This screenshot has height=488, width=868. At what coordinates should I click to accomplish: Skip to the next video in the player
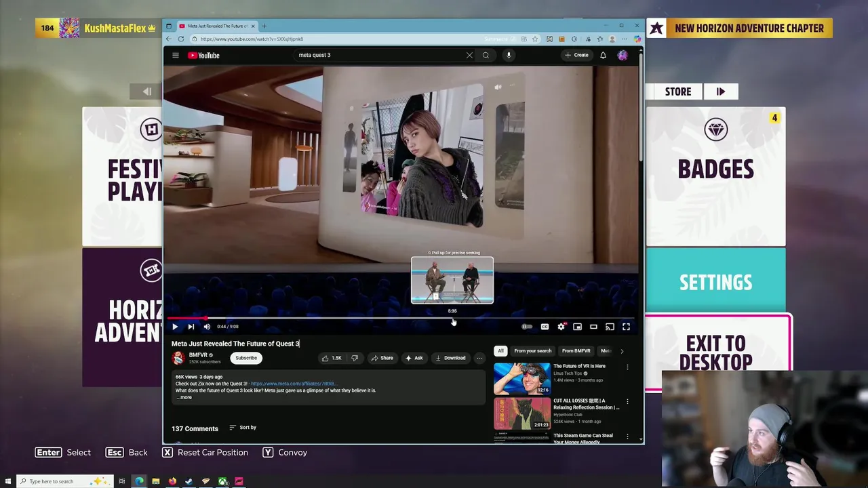tap(191, 327)
